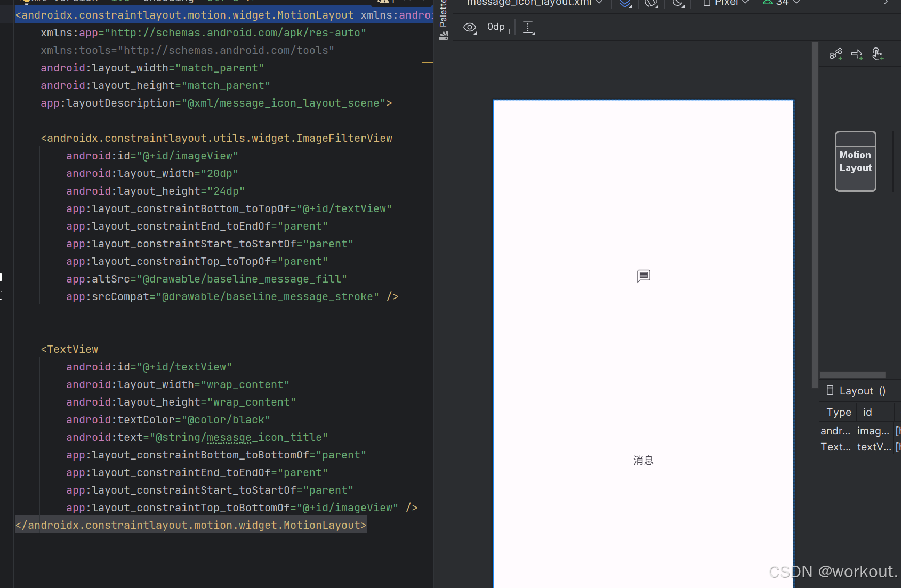Toggle the layout validation icon below Palette
Image resolution: width=901 pixels, height=588 pixels.
click(444, 36)
